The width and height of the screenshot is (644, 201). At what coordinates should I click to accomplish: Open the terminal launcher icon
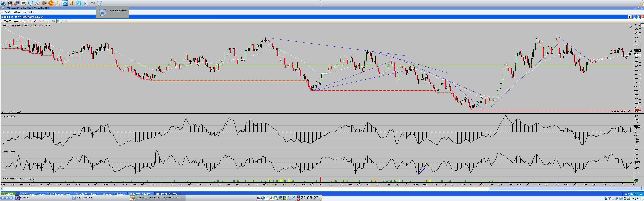click(10, 3)
